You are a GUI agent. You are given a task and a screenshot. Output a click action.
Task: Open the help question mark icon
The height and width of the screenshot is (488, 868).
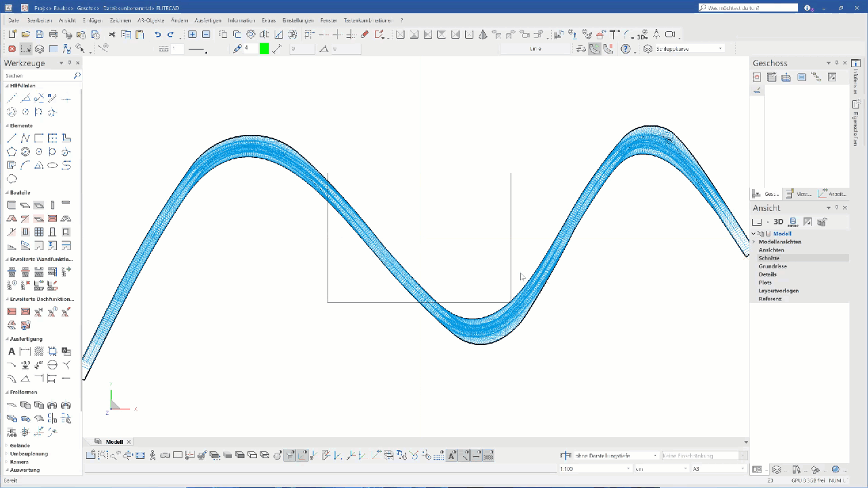[x=625, y=49]
